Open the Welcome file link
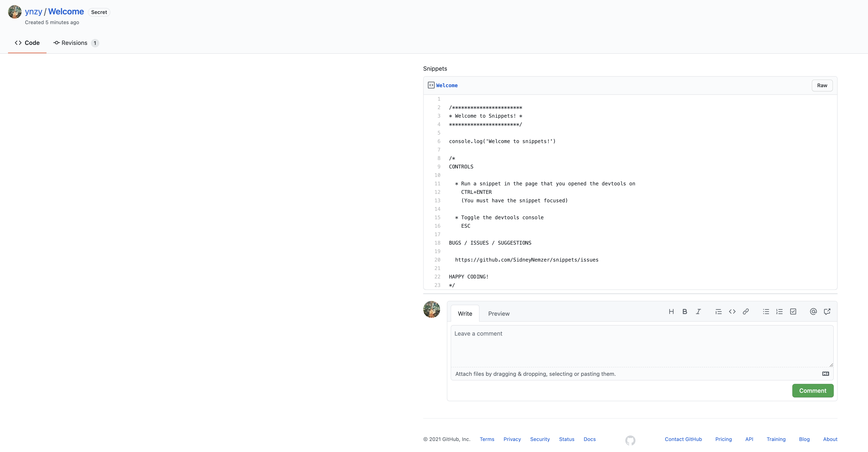868x452 pixels. (x=447, y=85)
